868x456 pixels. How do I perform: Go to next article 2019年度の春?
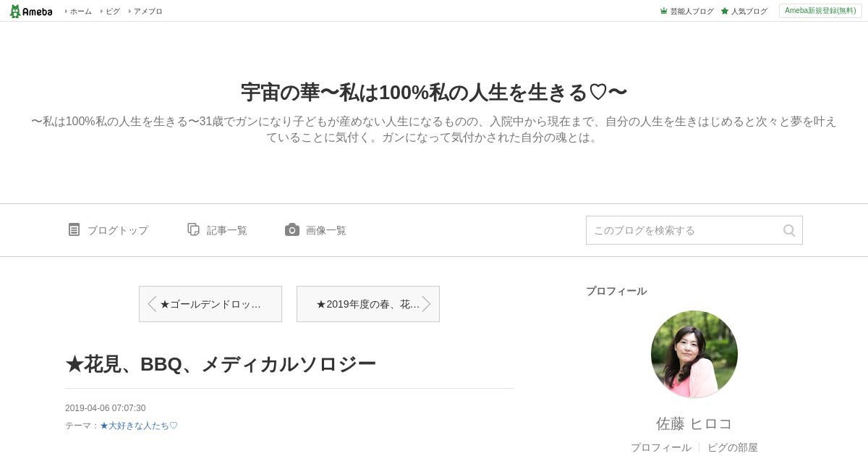pos(368,304)
